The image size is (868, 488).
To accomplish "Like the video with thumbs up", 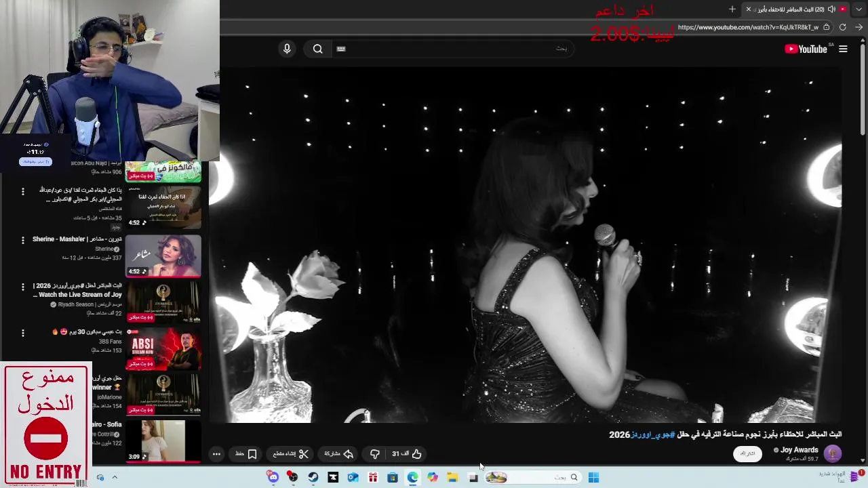I will (407, 454).
